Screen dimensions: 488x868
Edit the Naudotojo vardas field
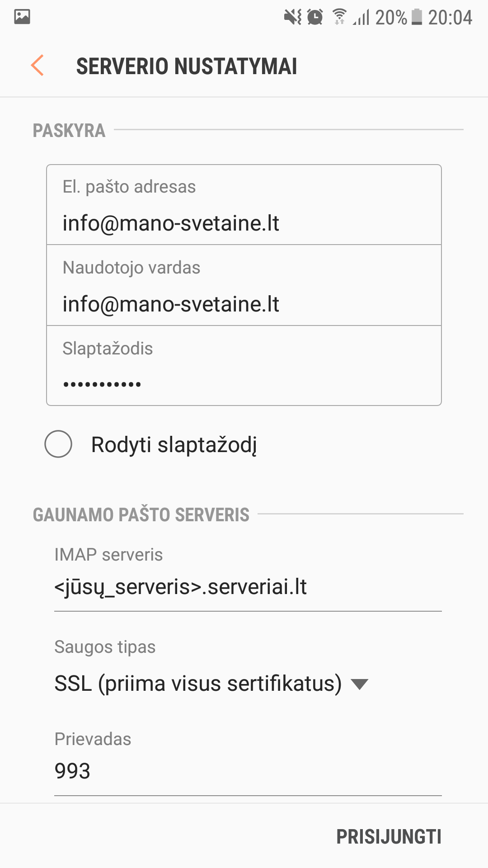244,304
